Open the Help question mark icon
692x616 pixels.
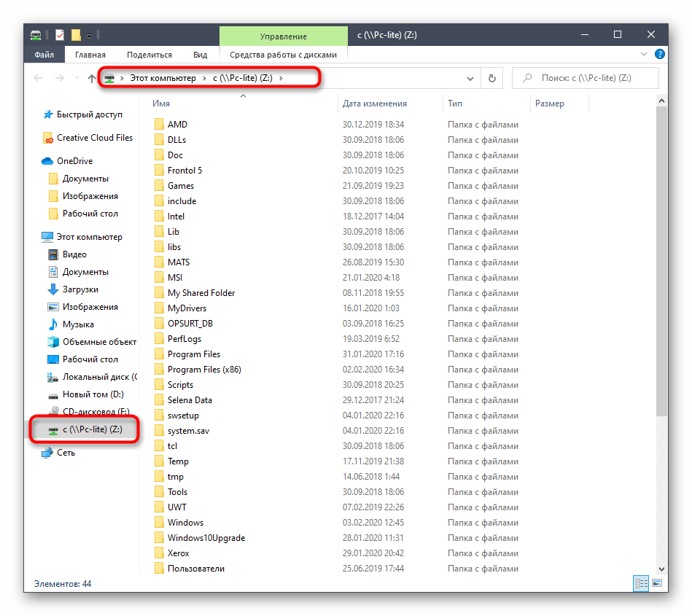659,55
